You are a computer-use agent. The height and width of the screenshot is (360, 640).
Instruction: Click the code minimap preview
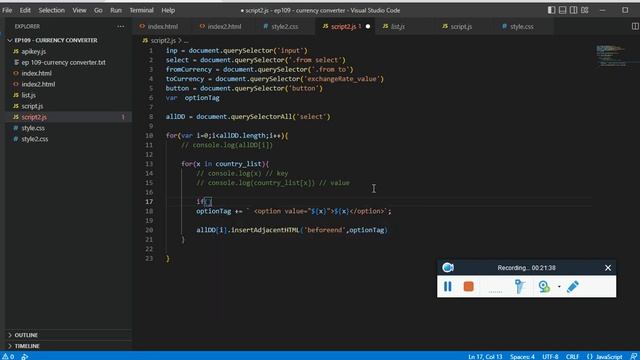click(x=611, y=56)
